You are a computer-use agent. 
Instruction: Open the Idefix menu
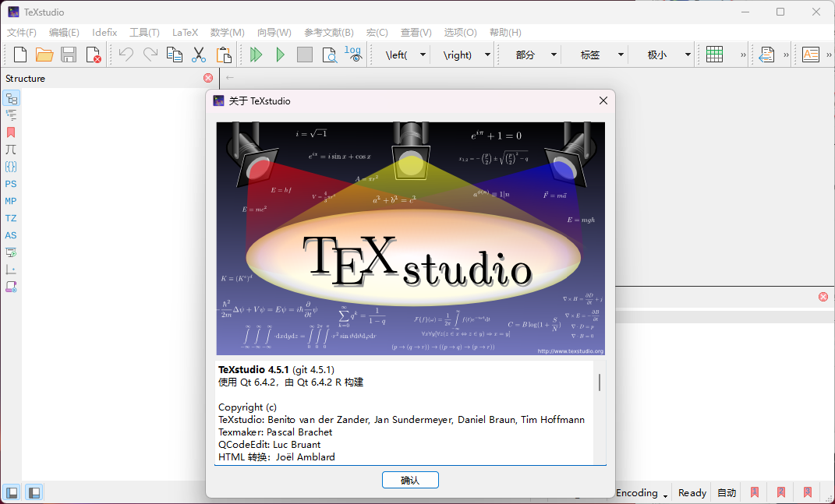[x=104, y=33]
